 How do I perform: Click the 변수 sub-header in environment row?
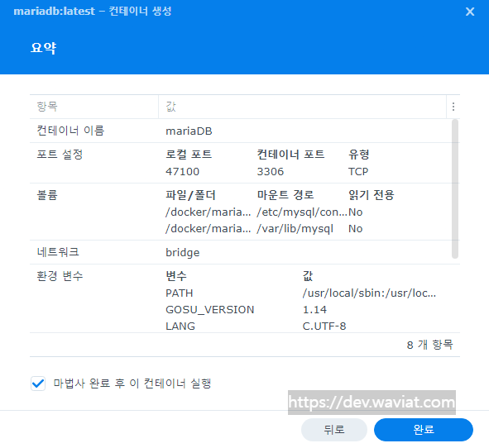[x=176, y=276]
